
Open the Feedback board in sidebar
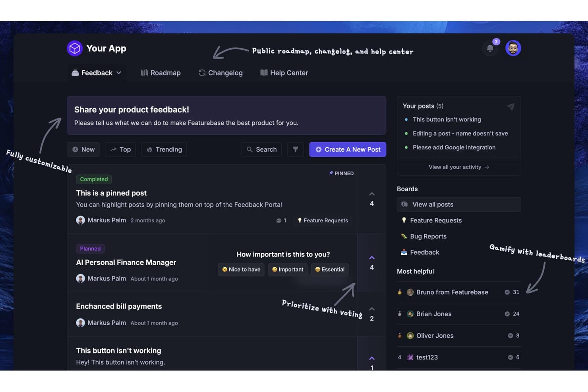tap(420, 252)
